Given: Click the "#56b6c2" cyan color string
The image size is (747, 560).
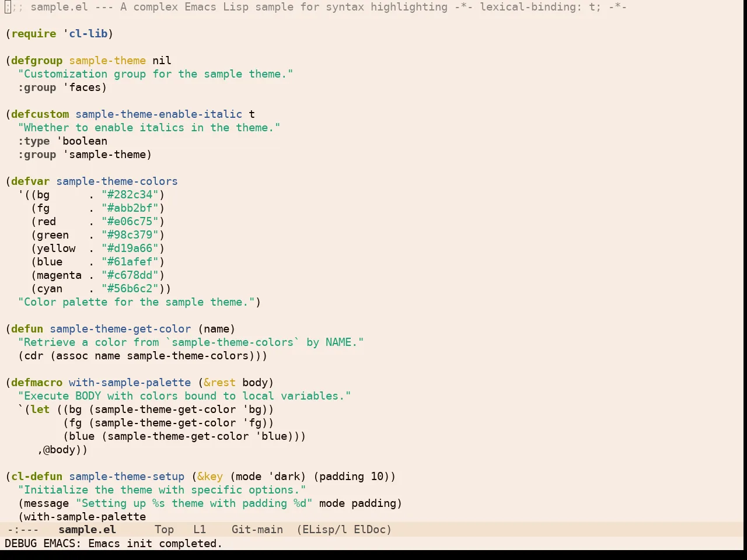Looking at the screenshot, I should tap(130, 289).
